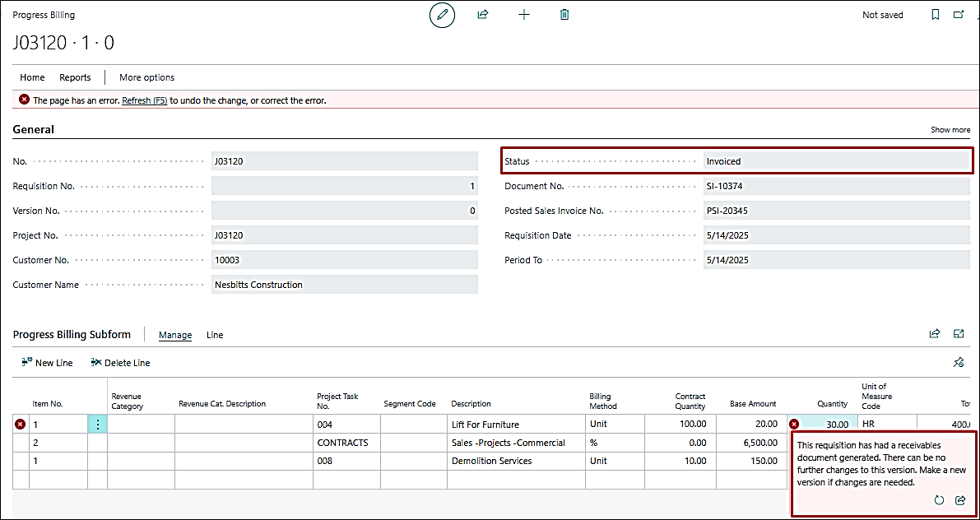
Task: Click the Project No. field
Action: pyautogui.click(x=345, y=235)
